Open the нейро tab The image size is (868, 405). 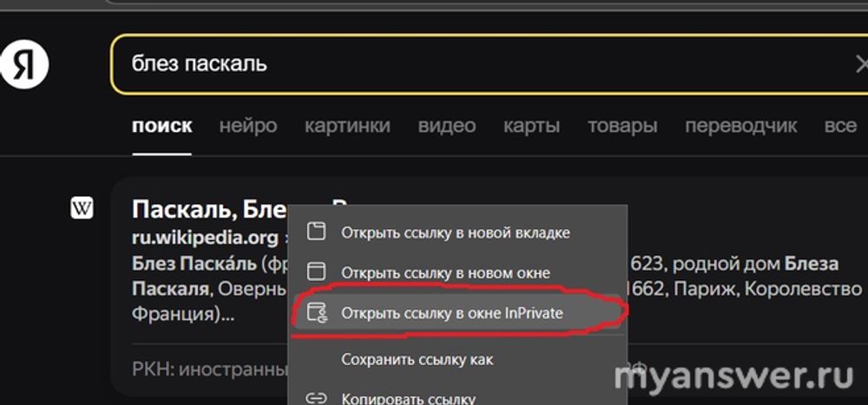[x=248, y=126]
